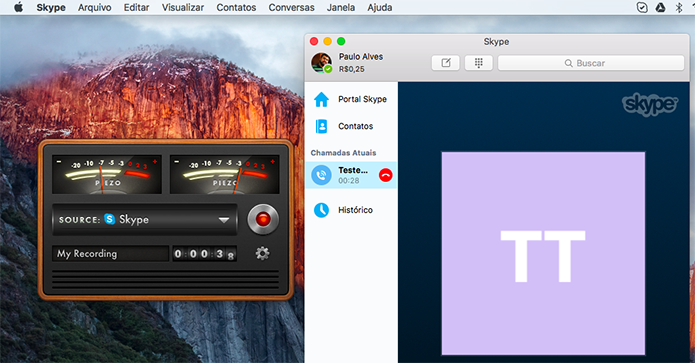Close the Skype window
Screen dimensions: 695x363
coord(314,41)
